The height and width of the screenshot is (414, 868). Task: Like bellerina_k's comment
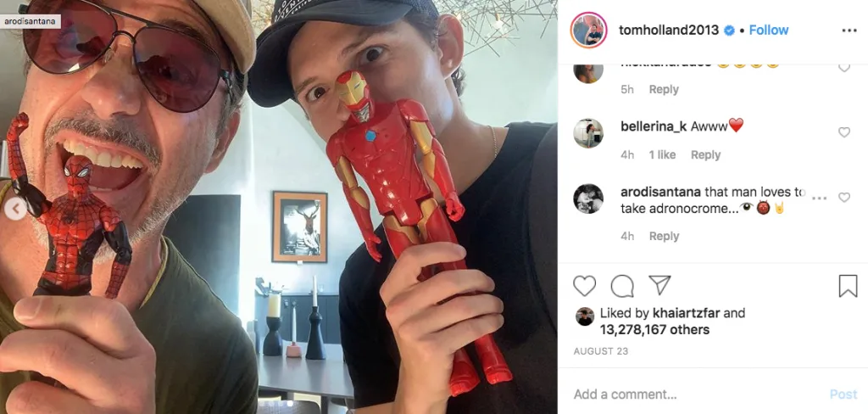click(x=843, y=132)
